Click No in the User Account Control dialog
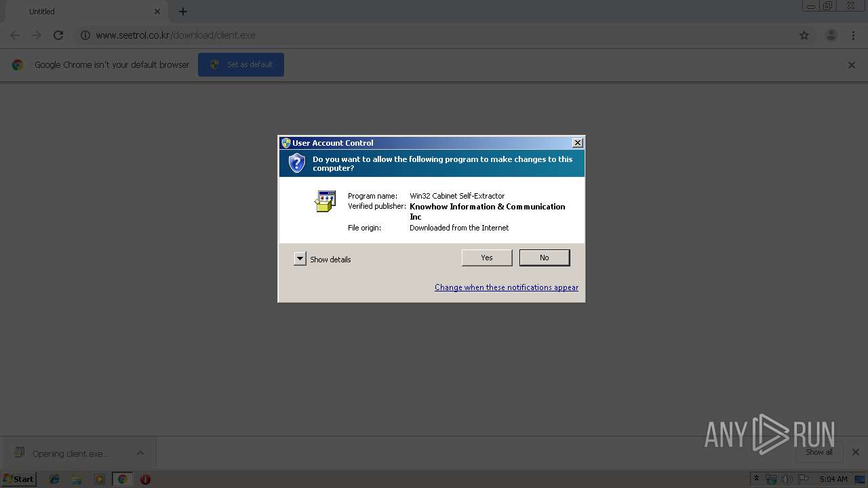The image size is (868, 488). point(545,258)
